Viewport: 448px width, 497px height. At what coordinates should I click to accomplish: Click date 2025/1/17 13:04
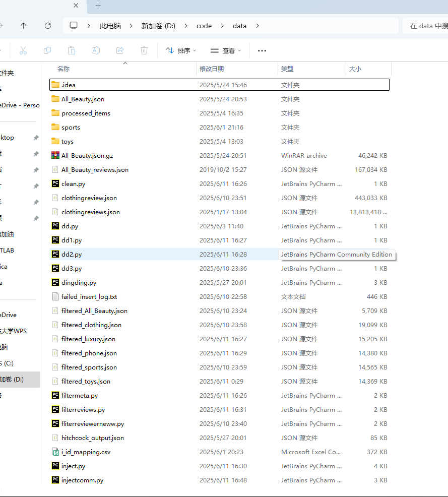point(223,212)
